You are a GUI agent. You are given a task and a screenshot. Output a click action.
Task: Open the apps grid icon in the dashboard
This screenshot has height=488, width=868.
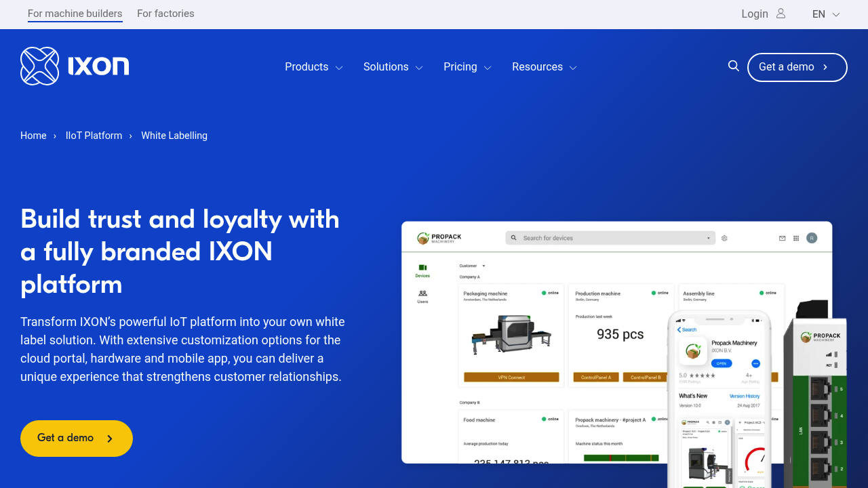[795, 238]
